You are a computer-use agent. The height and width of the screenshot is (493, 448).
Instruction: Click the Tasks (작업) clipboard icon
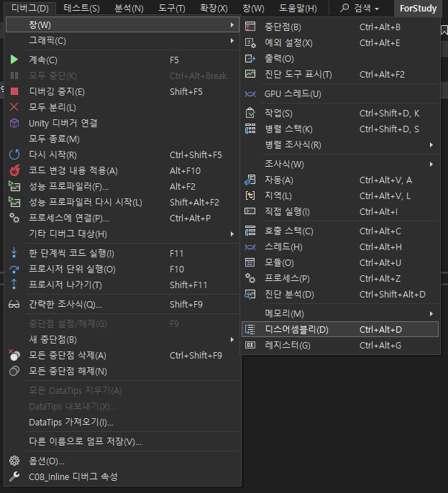tap(250, 113)
